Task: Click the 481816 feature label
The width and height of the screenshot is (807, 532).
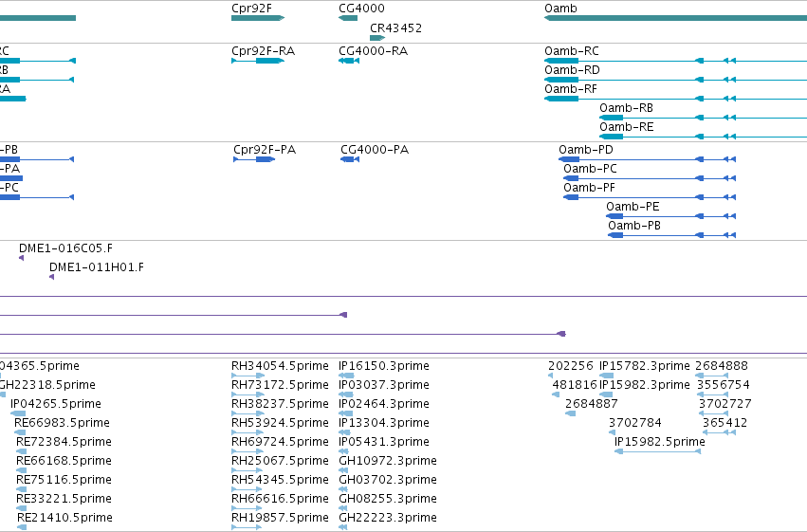Action: pyautogui.click(x=575, y=385)
